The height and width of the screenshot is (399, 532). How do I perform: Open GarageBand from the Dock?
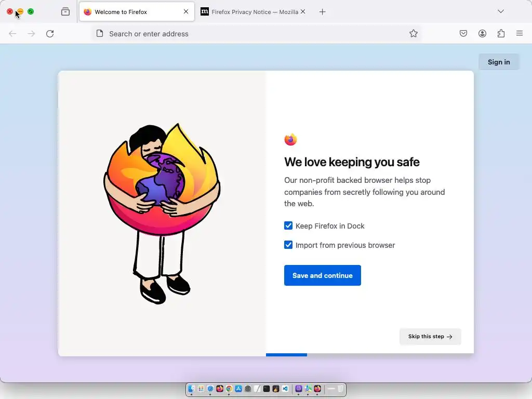point(276,389)
